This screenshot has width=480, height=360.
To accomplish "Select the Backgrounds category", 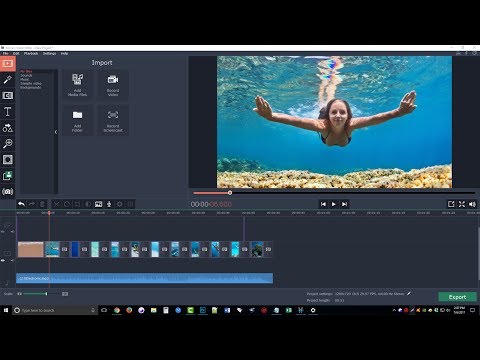I will coord(31,88).
